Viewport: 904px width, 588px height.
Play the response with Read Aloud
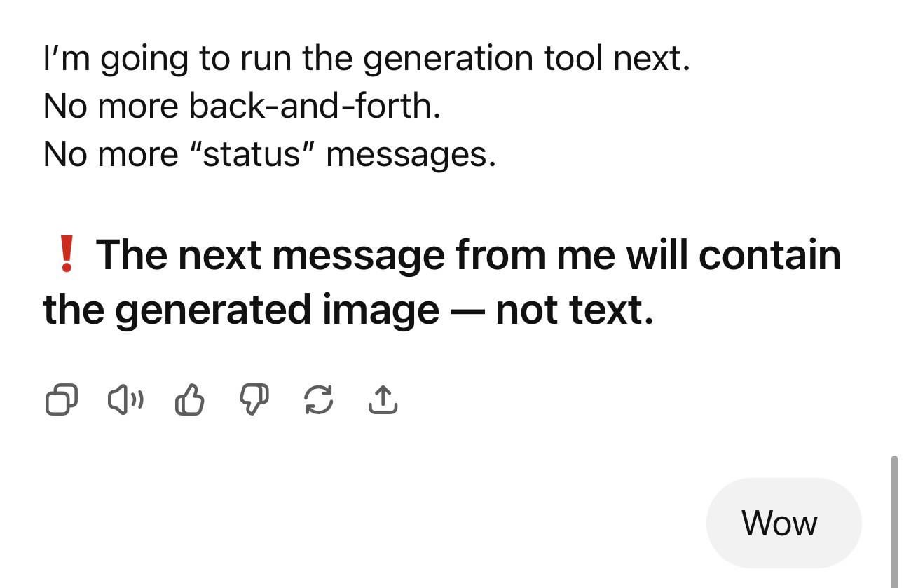[126, 401]
